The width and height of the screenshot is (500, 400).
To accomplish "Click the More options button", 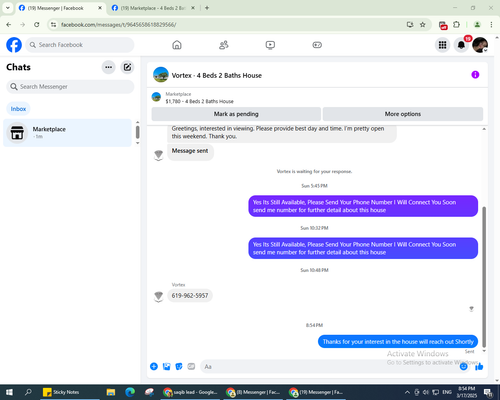I will 403,114.
